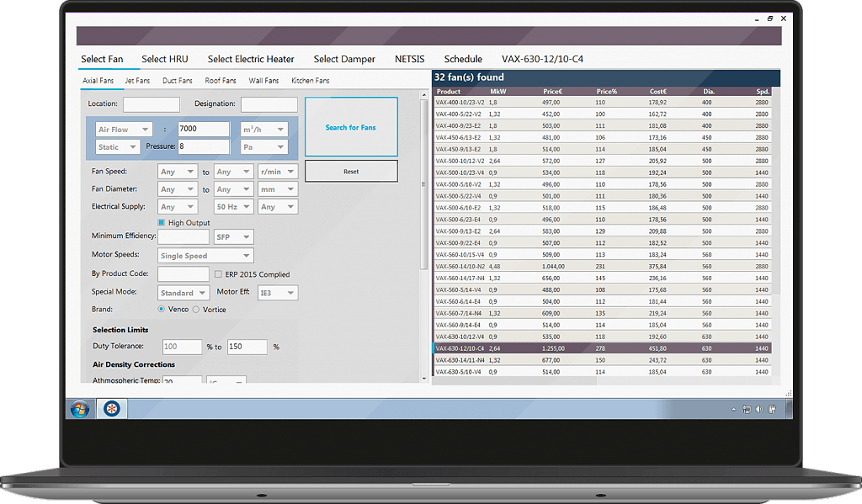The height and width of the screenshot is (504, 862).
Task: Expand the Air Flow type dropdown
Action: point(123,130)
